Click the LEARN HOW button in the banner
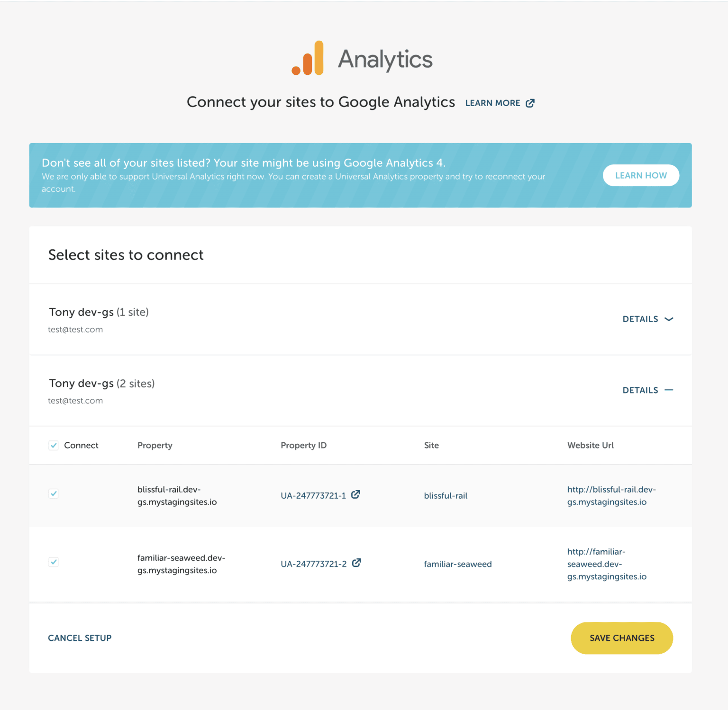Image resolution: width=728 pixels, height=710 pixels. (641, 175)
